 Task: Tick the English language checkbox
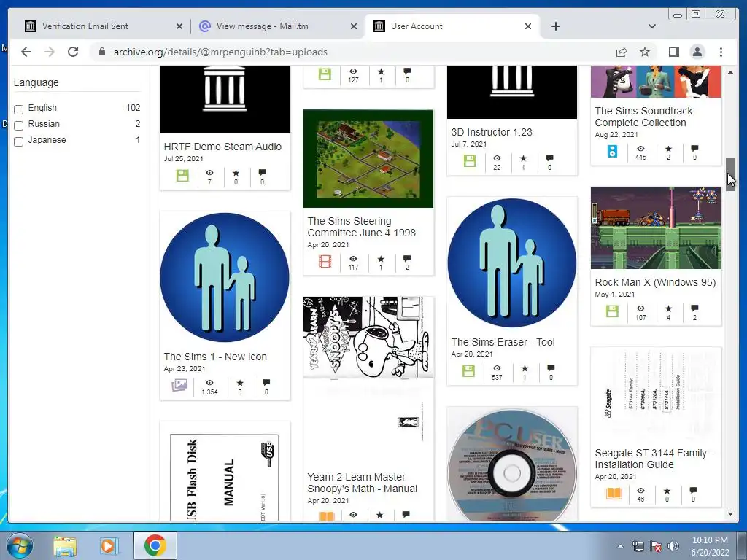[18, 109]
